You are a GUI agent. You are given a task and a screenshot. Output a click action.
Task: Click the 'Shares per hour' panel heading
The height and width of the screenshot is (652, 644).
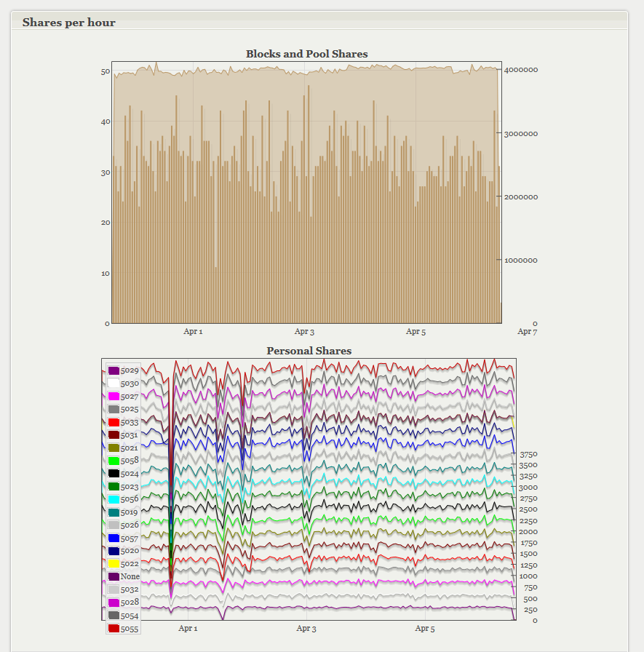point(69,23)
